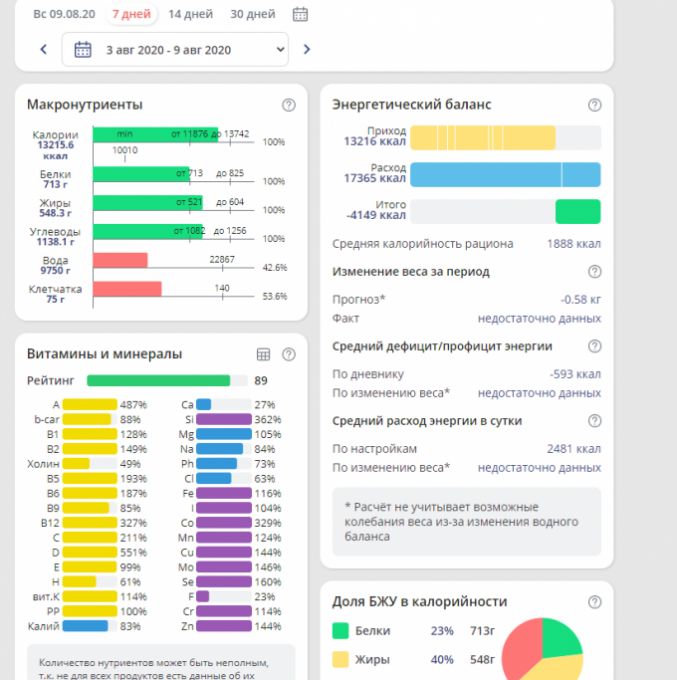Screen dimensions: 677x680
Task: Click the help icon in Витамины и минералы
Action: [x=289, y=354]
